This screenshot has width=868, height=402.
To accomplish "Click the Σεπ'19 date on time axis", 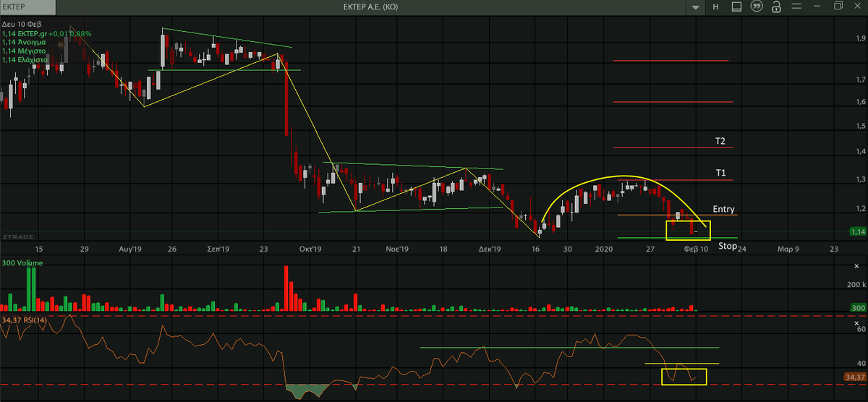I will click(217, 249).
